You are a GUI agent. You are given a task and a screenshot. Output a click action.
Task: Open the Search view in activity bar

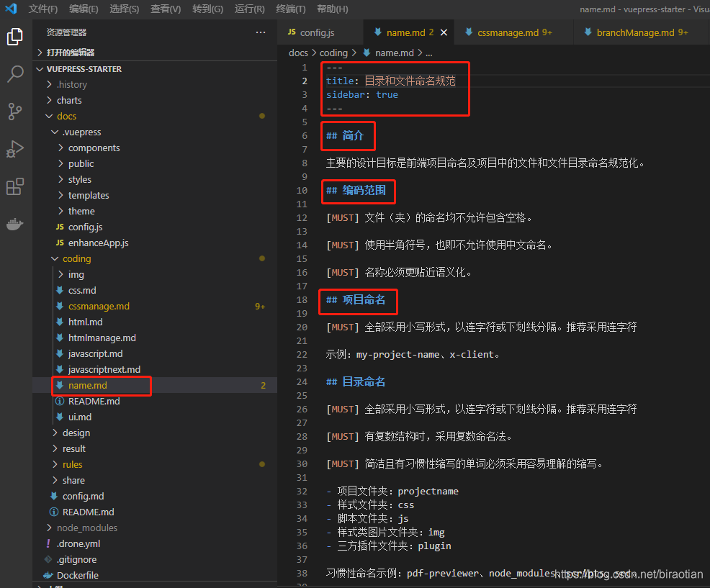(x=15, y=73)
